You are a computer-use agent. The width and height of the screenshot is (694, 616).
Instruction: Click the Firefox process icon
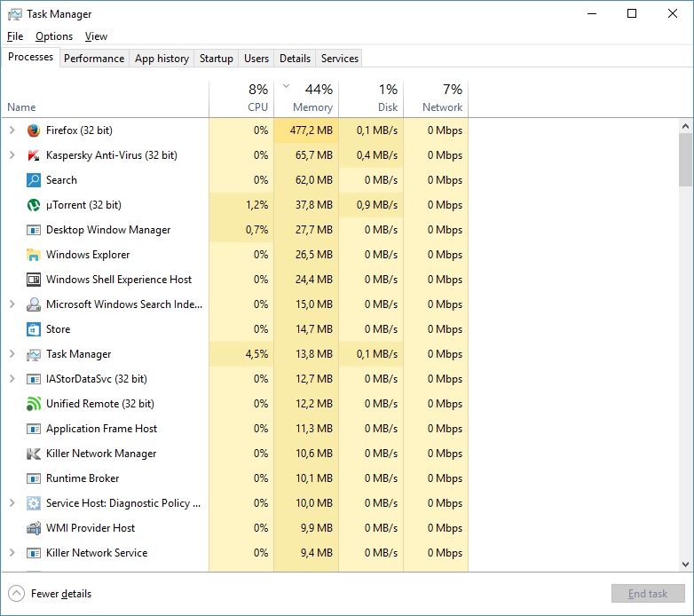[34, 130]
